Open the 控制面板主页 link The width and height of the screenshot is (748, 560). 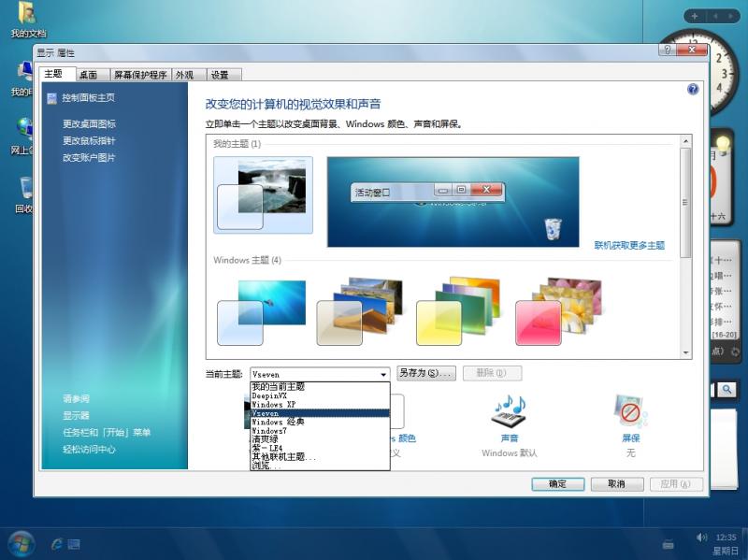pyautogui.click(x=88, y=98)
